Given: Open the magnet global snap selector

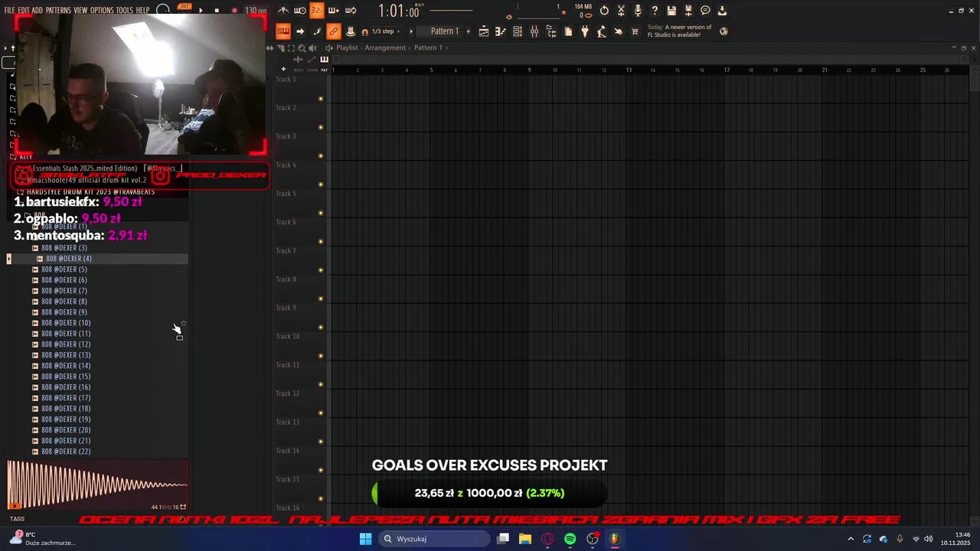Looking at the screenshot, I should coord(364,31).
